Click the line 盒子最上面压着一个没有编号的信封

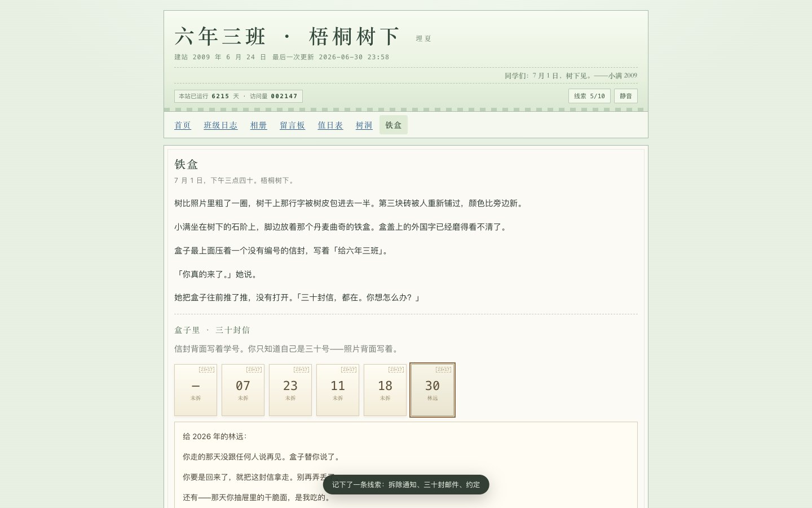pyautogui.click(x=283, y=251)
